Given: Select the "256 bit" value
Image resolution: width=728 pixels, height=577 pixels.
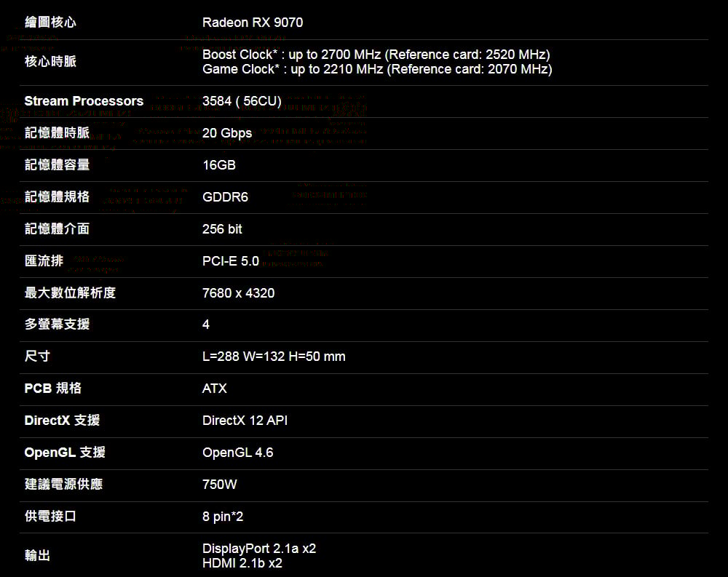Looking at the screenshot, I should [222, 229].
